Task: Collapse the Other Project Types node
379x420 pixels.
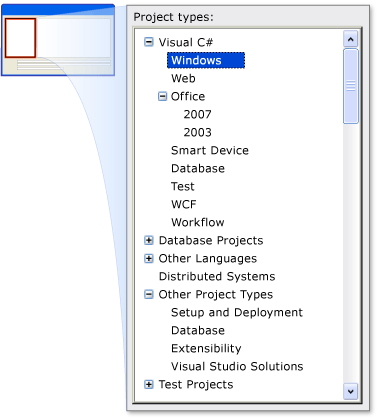Action: coord(149,294)
